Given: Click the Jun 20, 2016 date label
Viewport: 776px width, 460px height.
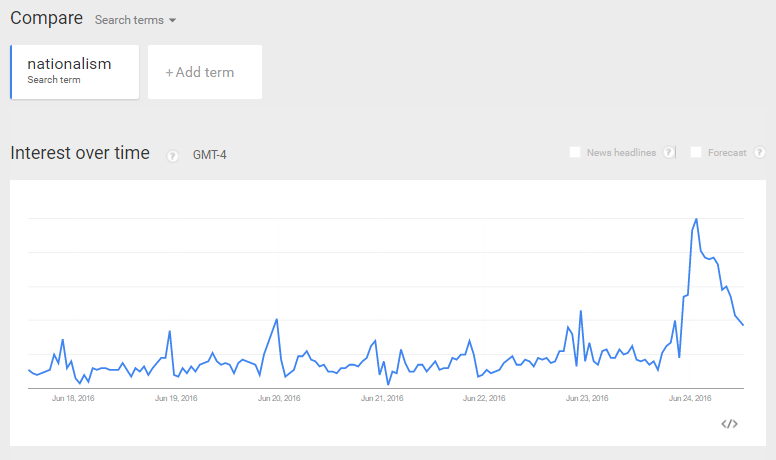Looking at the screenshot, I should tap(279, 398).
